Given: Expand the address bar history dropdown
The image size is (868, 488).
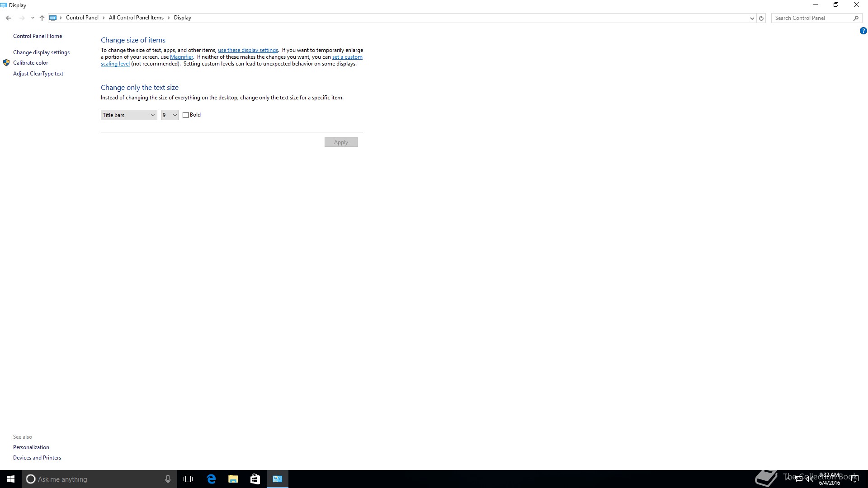Looking at the screenshot, I should point(752,18).
